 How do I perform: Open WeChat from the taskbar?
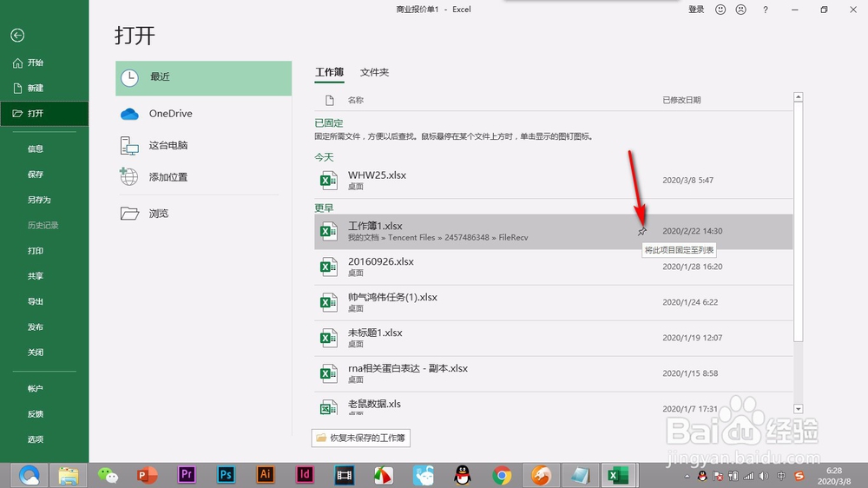108,475
